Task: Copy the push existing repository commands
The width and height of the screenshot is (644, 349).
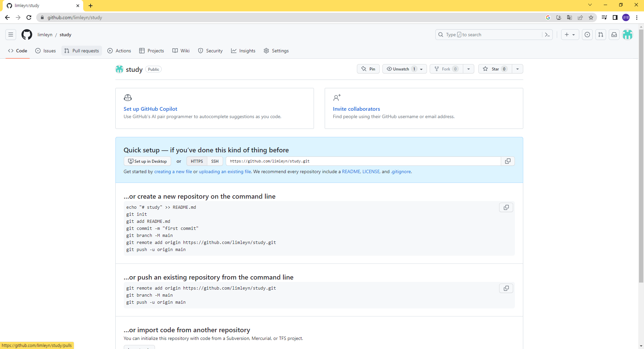Action: pyautogui.click(x=506, y=288)
